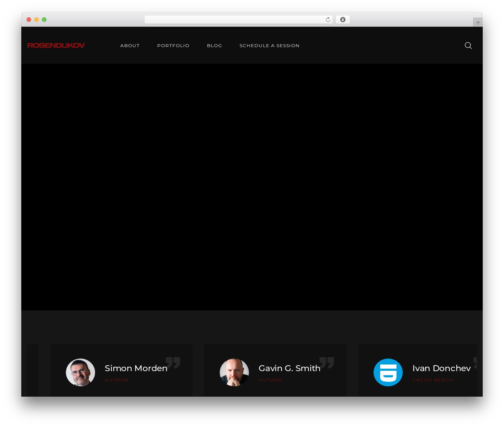Screen dimensions: 504x427
Task: Open a new browser tab
Action: (478, 22)
